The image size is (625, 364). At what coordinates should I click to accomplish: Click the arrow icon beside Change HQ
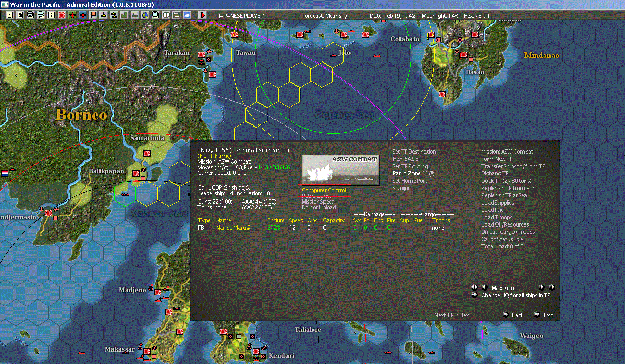pos(474,295)
